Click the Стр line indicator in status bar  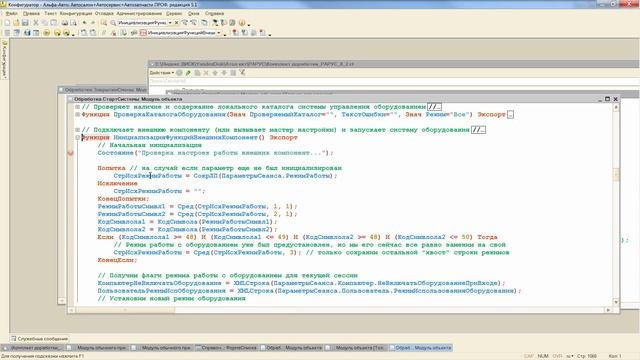click(x=587, y=356)
